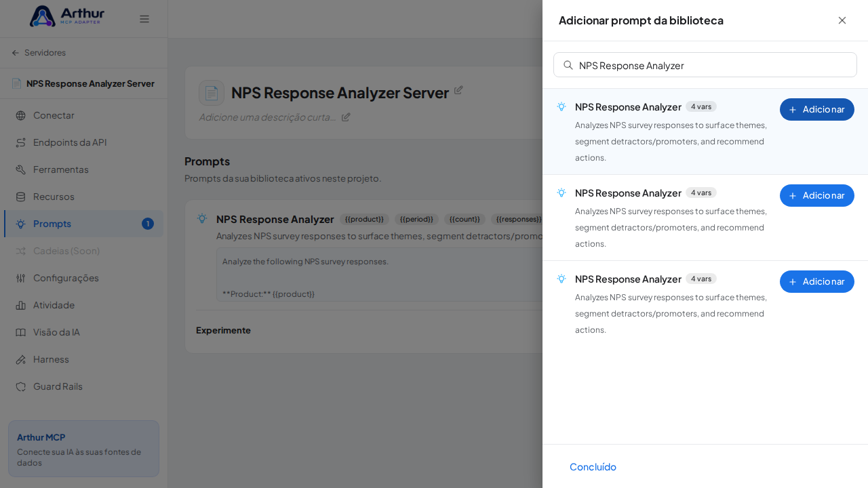The height and width of the screenshot is (488, 868).
Task: Open Recursos section
Action: 83,197
